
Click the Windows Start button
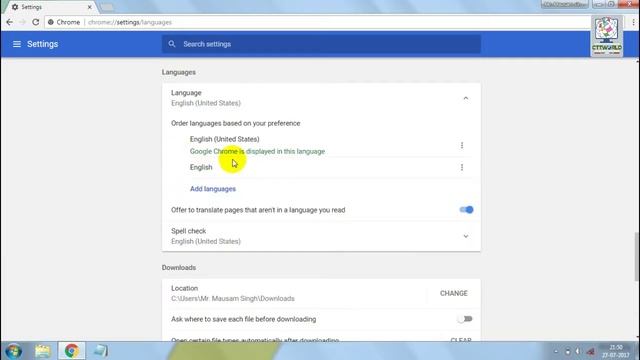click(13, 351)
